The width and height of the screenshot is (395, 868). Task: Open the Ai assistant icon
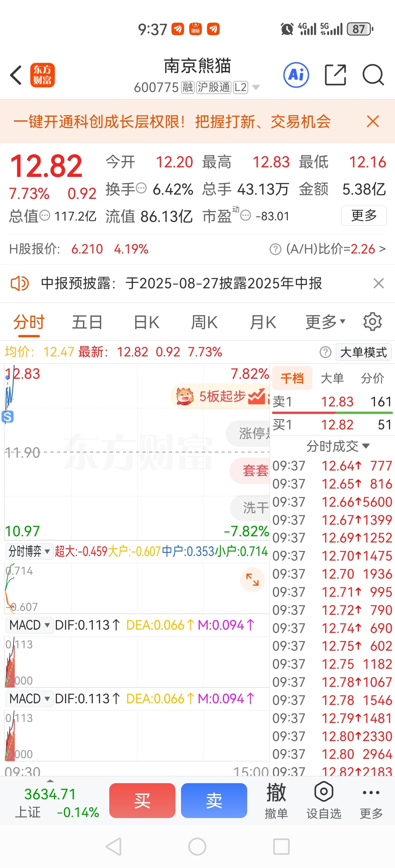tap(296, 75)
